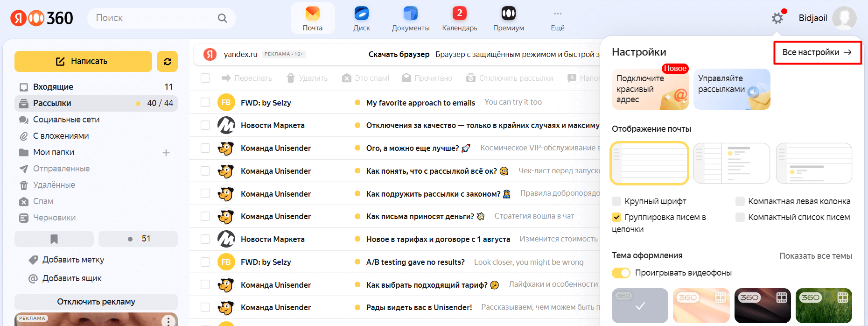Open Все настройки link
The width and height of the screenshot is (868, 326).
point(817,52)
